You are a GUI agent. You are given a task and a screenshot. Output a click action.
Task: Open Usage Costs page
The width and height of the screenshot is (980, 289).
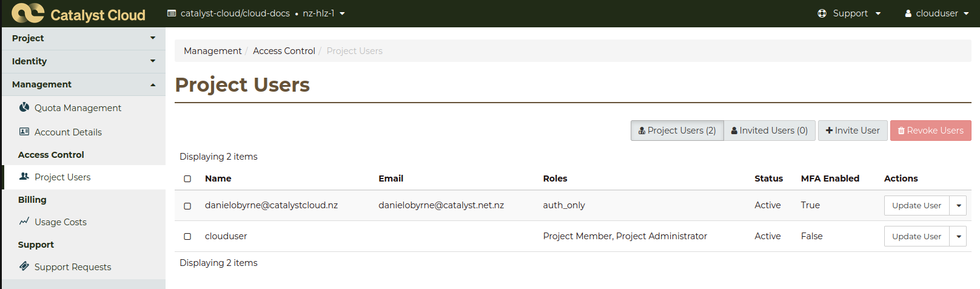tap(61, 222)
